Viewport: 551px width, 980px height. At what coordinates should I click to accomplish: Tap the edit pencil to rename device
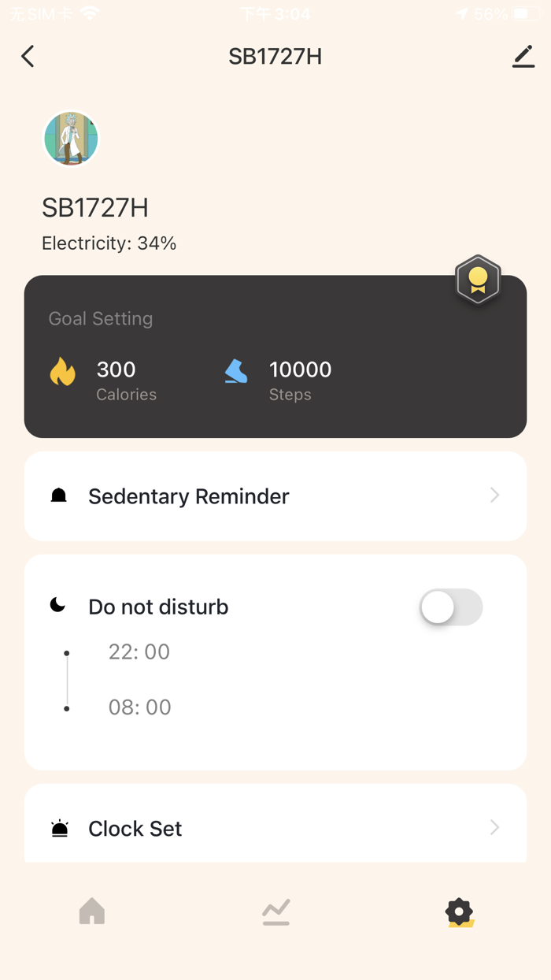tap(523, 56)
